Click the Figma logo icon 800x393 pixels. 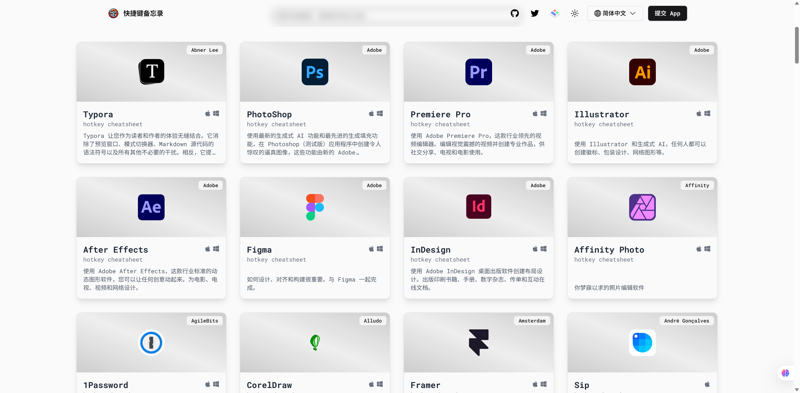[315, 207]
